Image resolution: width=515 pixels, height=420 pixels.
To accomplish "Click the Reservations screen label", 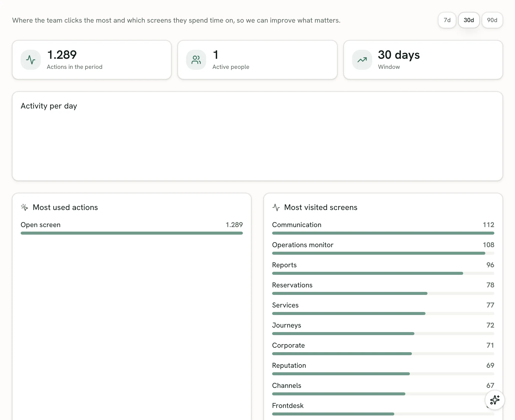I will coord(292,285).
